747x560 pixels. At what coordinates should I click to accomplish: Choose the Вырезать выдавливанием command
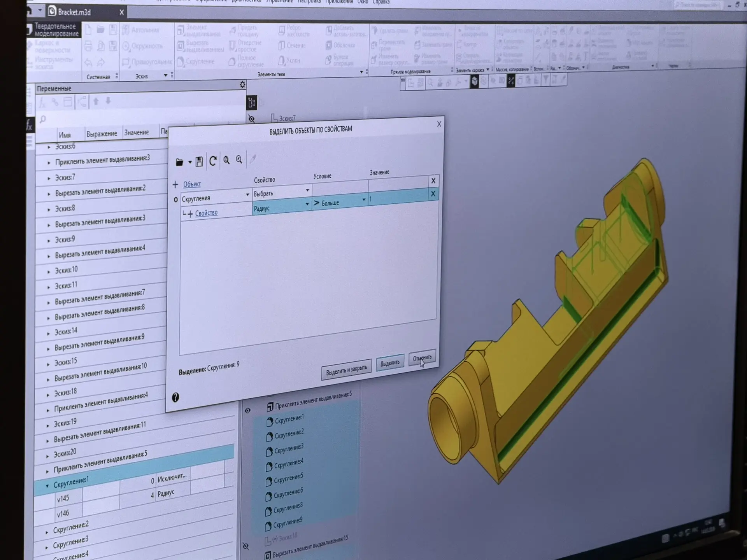[x=201, y=46]
